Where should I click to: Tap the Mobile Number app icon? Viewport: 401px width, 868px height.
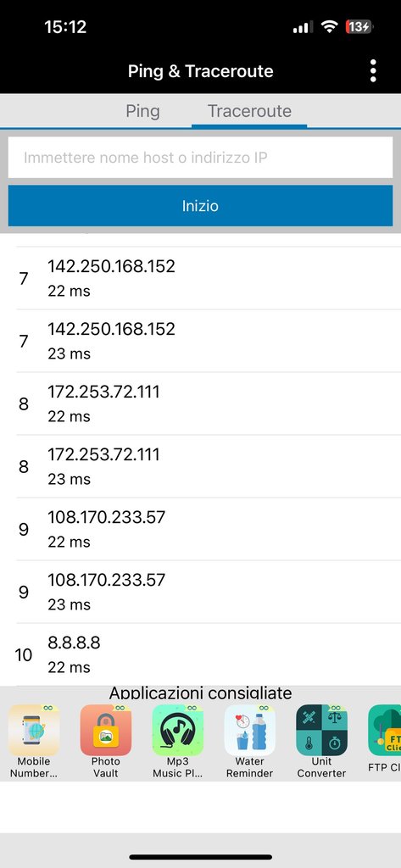34,730
